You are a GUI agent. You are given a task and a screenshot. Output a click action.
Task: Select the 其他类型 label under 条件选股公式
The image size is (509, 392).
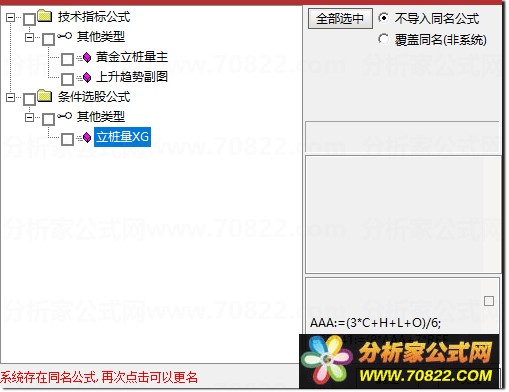coord(101,117)
